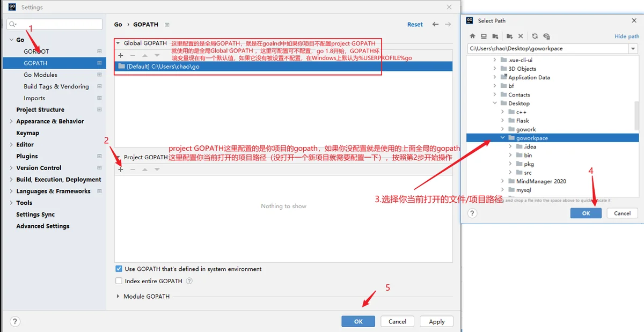Viewport: 644px width, 332px height.
Task: Refresh the Select Path file tree
Action: click(x=535, y=36)
